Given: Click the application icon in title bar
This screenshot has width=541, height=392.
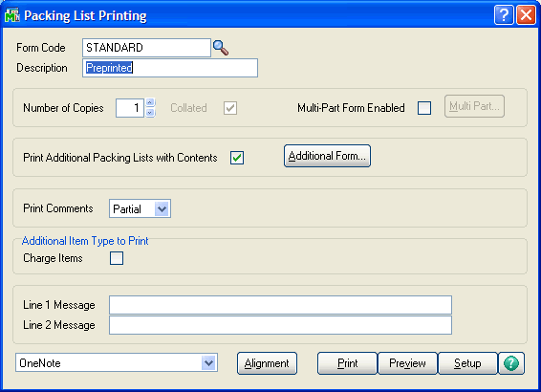Looking at the screenshot, I should click(12, 15).
